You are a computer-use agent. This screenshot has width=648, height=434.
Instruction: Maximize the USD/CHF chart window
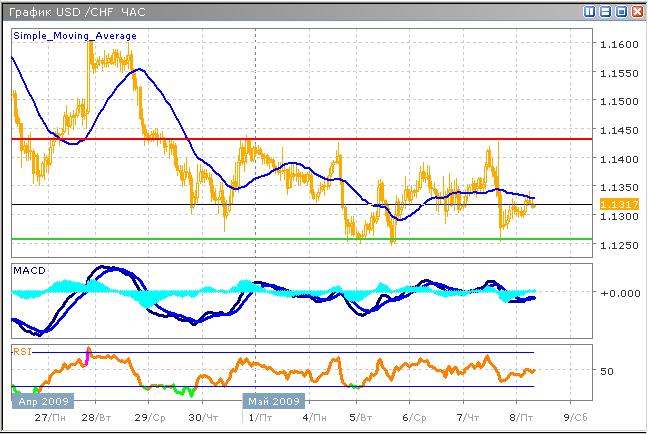point(620,12)
